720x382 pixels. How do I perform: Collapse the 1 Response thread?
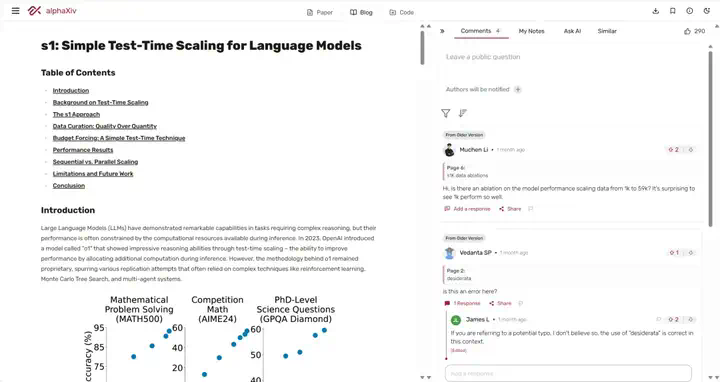462,303
